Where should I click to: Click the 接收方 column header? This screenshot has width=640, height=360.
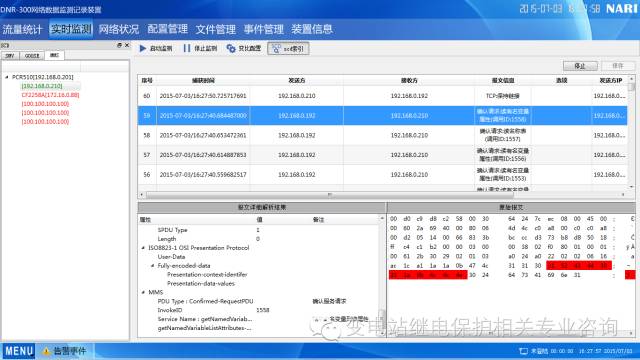pos(409,80)
